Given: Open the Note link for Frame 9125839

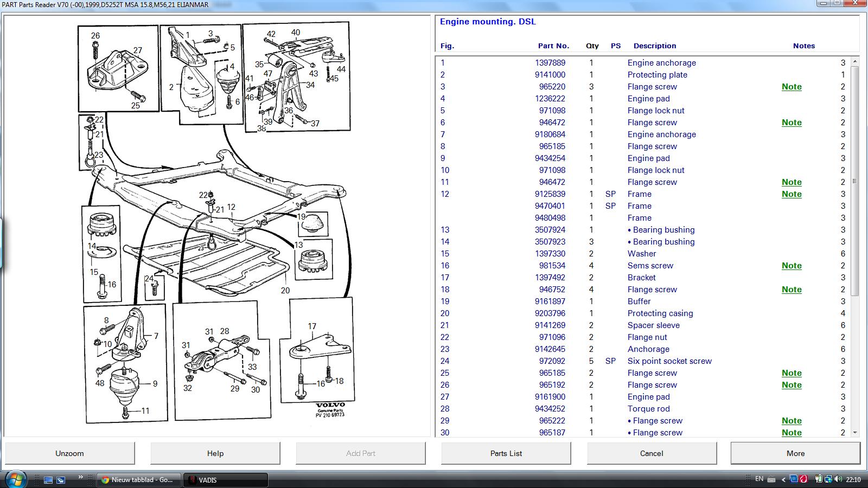Looking at the screenshot, I should click(792, 194).
